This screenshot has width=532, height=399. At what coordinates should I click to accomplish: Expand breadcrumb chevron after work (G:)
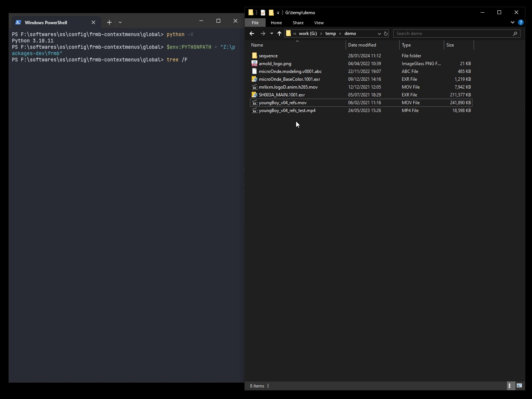pyautogui.click(x=321, y=33)
